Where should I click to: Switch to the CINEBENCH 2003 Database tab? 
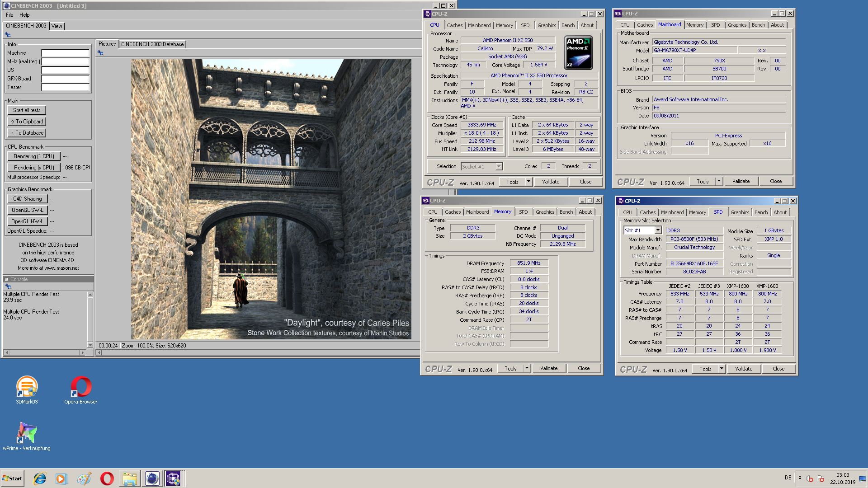pos(152,44)
